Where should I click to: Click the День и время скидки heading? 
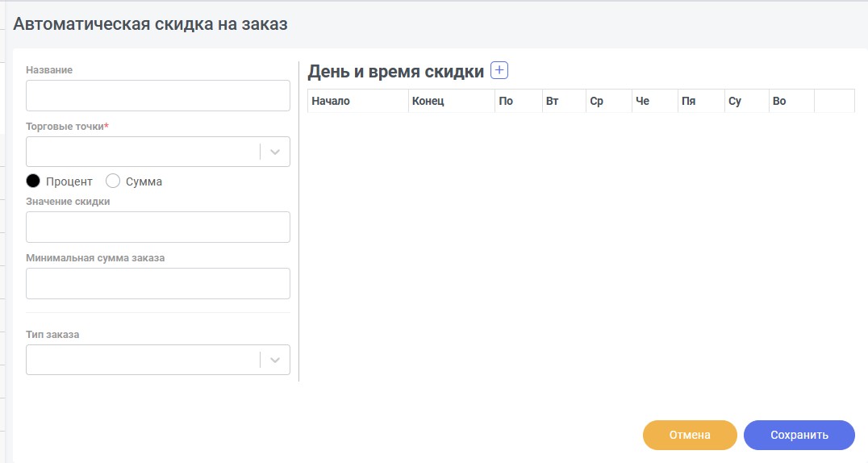[x=396, y=72]
